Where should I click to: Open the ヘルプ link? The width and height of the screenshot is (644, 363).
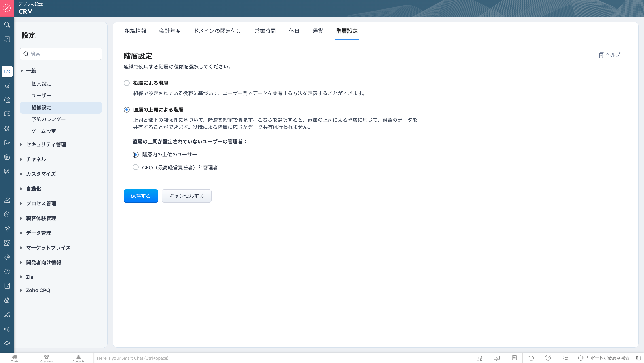(610, 55)
